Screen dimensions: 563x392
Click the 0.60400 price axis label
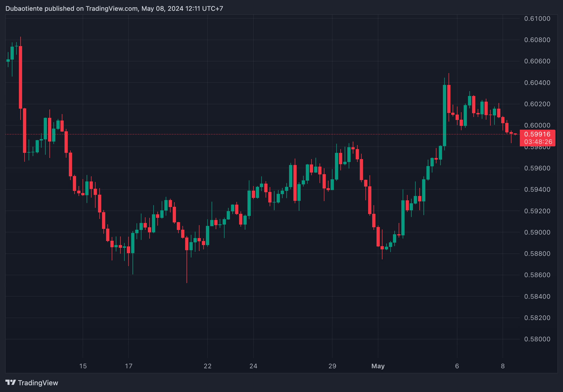click(537, 83)
